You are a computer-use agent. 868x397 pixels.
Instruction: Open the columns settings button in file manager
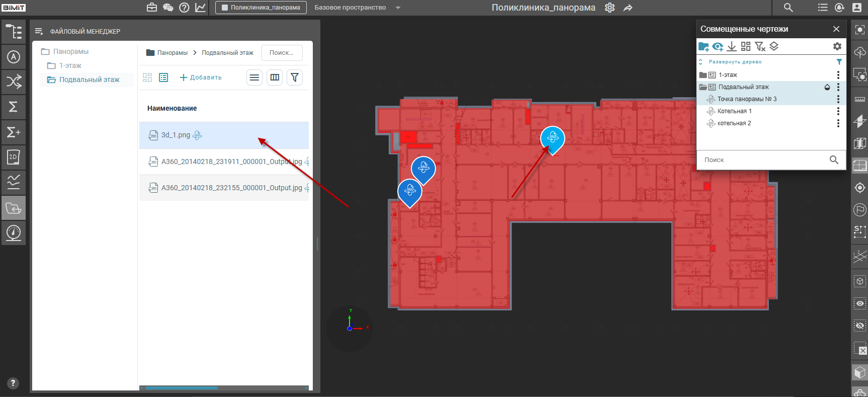pos(275,77)
